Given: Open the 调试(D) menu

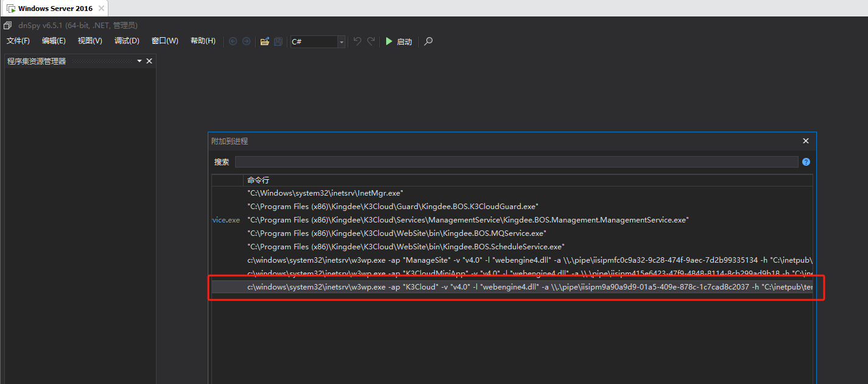Looking at the screenshot, I should [x=127, y=41].
